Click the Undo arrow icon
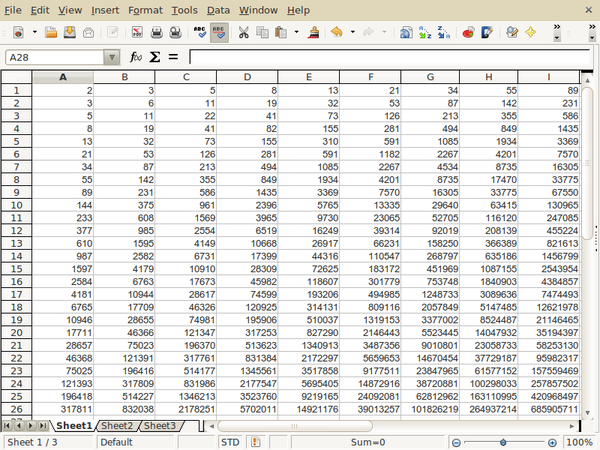The height and width of the screenshot is (450, 600). click(337, 33)
